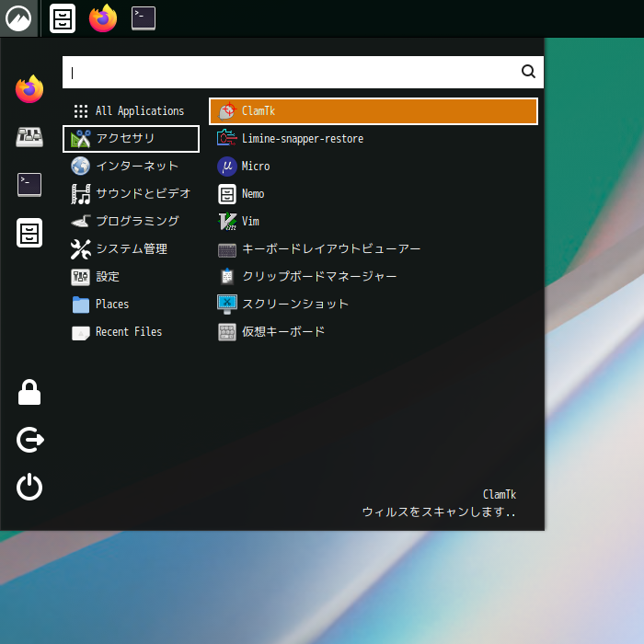Open the main menu launcher icon in panel

click(18, 18)
